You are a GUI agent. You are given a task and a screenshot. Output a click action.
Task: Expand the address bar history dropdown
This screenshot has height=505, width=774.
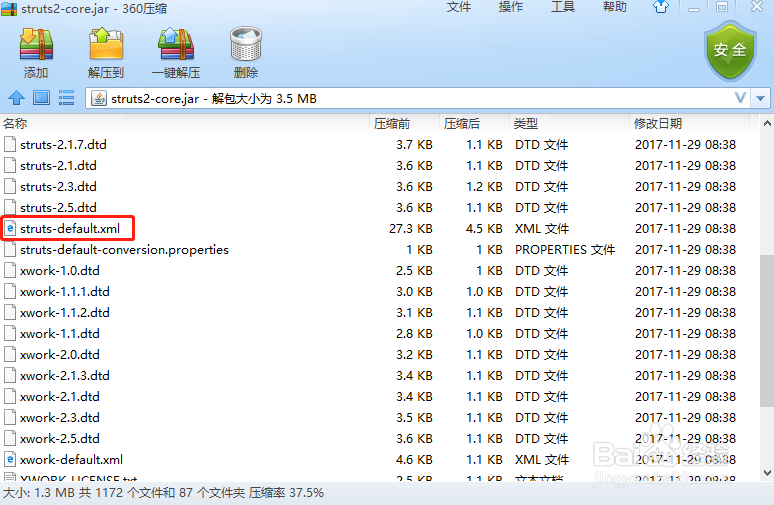point(760,98)
